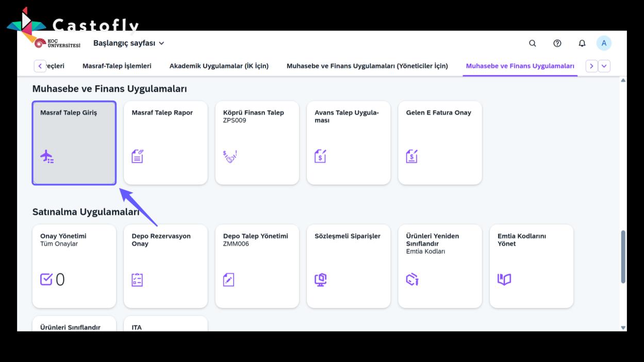The image size is (644, 362).
Task: Click the scrollbar down arrow
Action: coord(623,327)
